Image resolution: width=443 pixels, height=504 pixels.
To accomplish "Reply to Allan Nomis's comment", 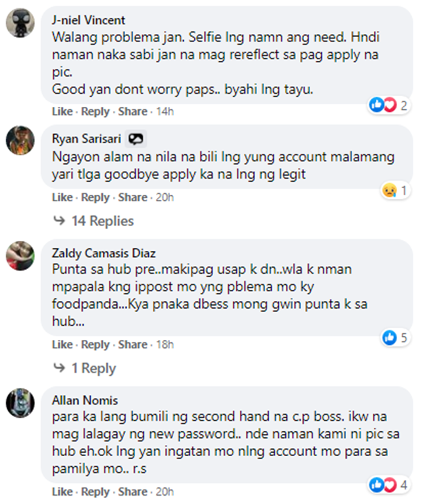I will click(x=95, y=492).
